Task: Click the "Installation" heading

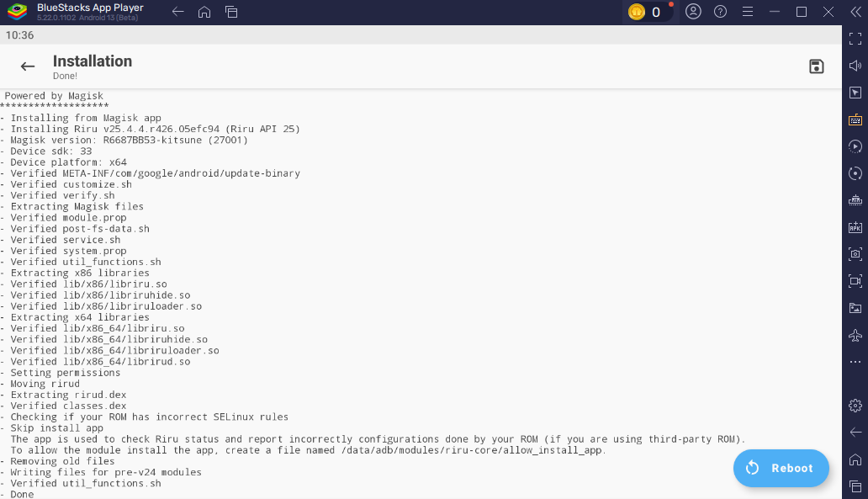Action: tap(93, 61)
